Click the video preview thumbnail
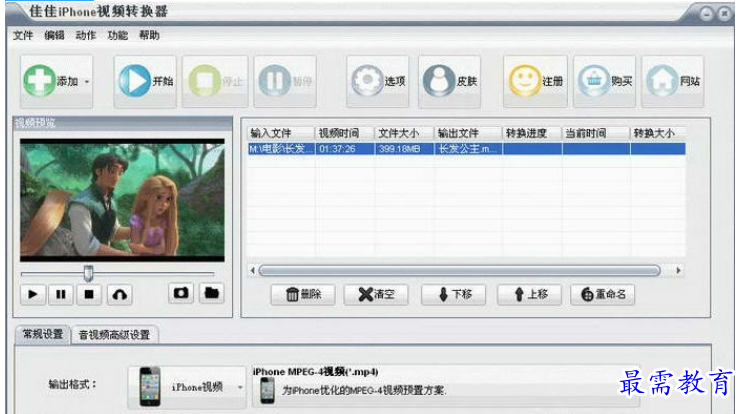The image size is (741, 414). point(122,200)
